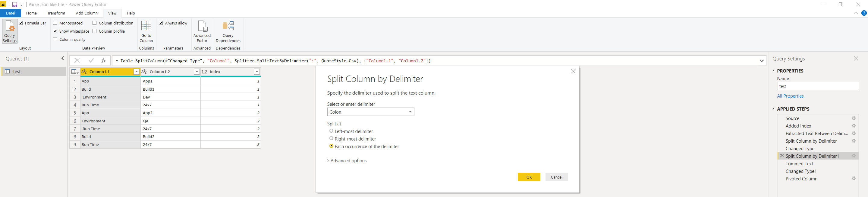Screen dimensions: 868x197
Task: Click the fx add step icon
Action: tap(103, 60)
